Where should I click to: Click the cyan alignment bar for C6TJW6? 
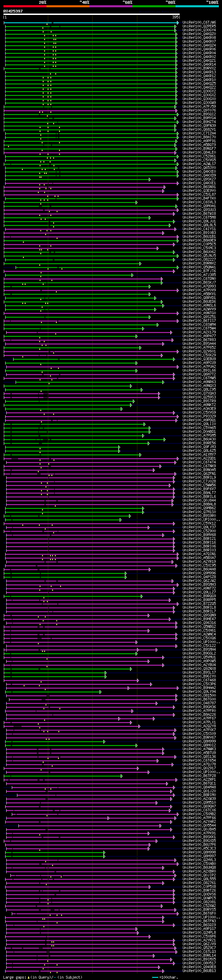91,23
